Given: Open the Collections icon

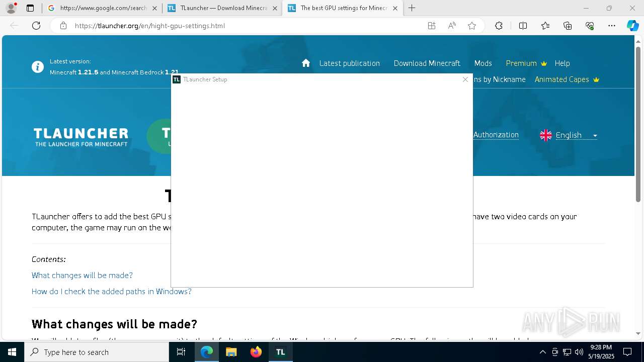Looking at the screenshot, I should (x=568, y=26).
